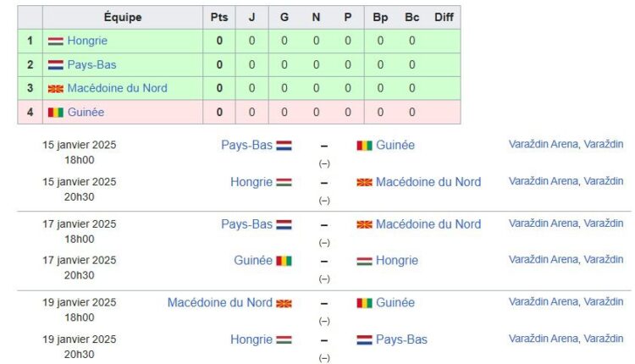
Task: Click the Diff column header
Action: click(444, 17)
